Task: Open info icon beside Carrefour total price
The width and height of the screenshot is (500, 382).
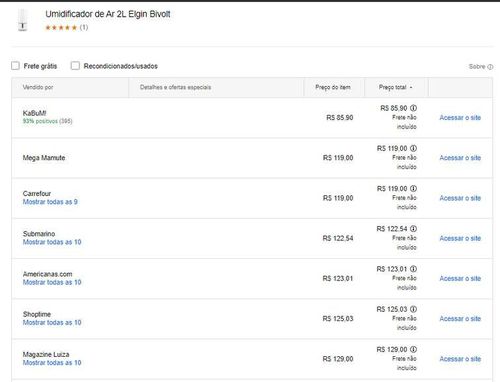Action: tap(413, 189)
